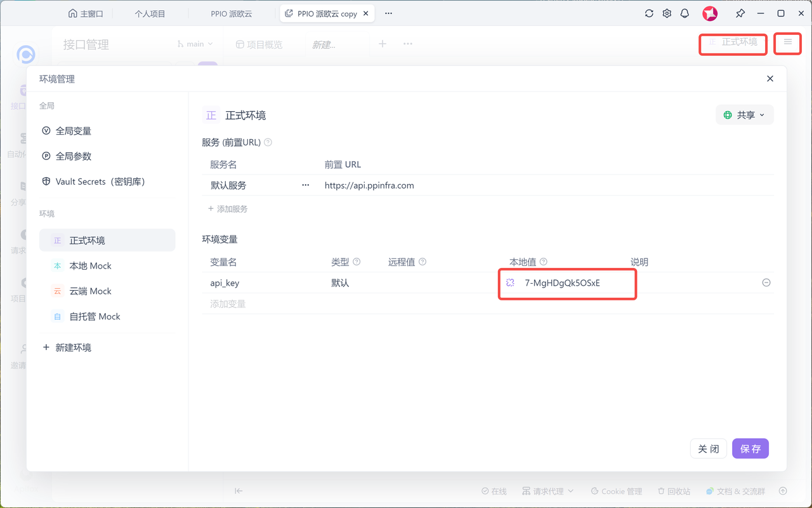812x508 pixels.
Task: Click help icon next to 服务 (前置URL)
Action: pyautogui.click(x=268, y=142)
